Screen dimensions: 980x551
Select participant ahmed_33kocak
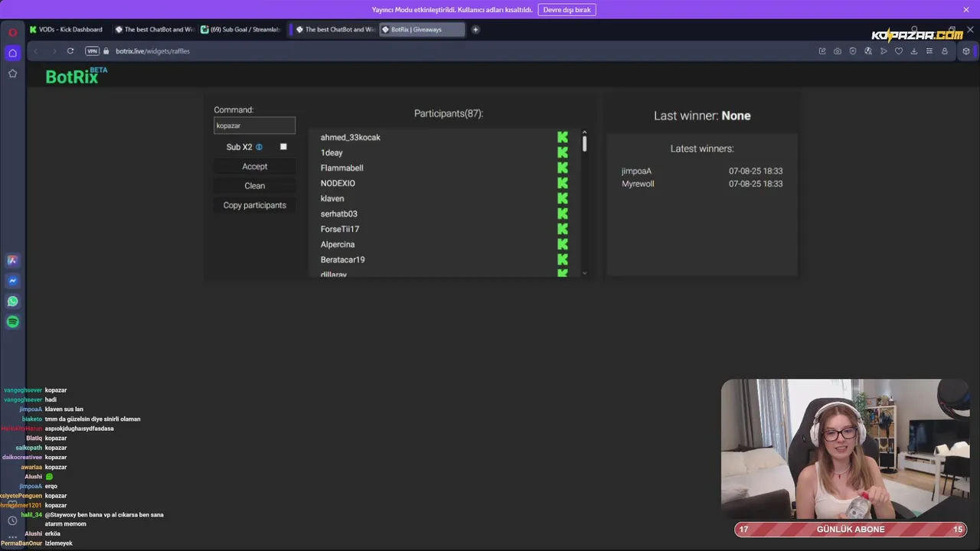(x=350, y=138)
